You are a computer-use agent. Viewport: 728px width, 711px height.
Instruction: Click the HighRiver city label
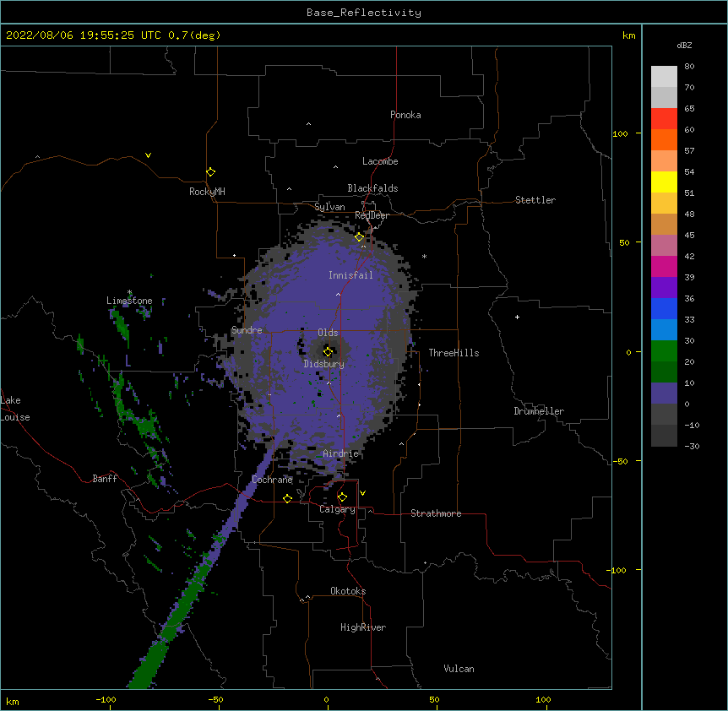(363, 627)
